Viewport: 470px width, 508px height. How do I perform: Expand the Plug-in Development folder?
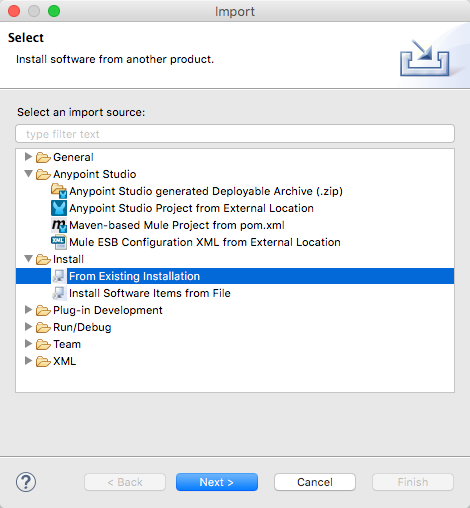[28, 310]
